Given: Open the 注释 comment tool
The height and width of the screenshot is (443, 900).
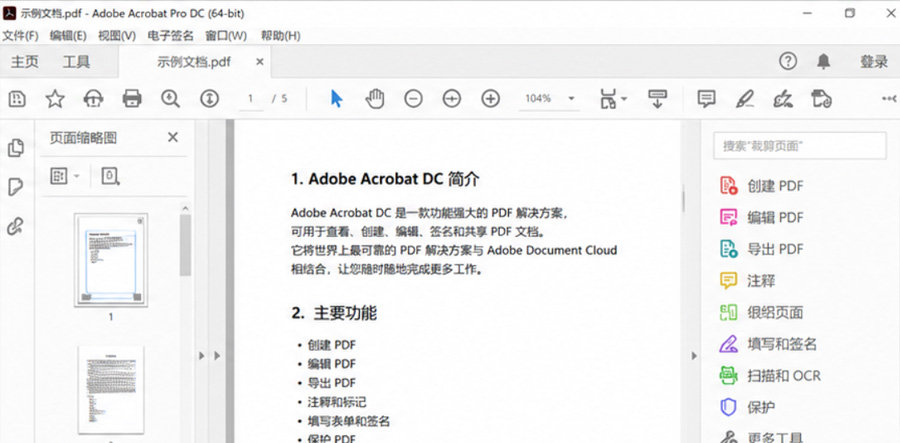Looking at the screenshot, I should (x=747, y=281).
